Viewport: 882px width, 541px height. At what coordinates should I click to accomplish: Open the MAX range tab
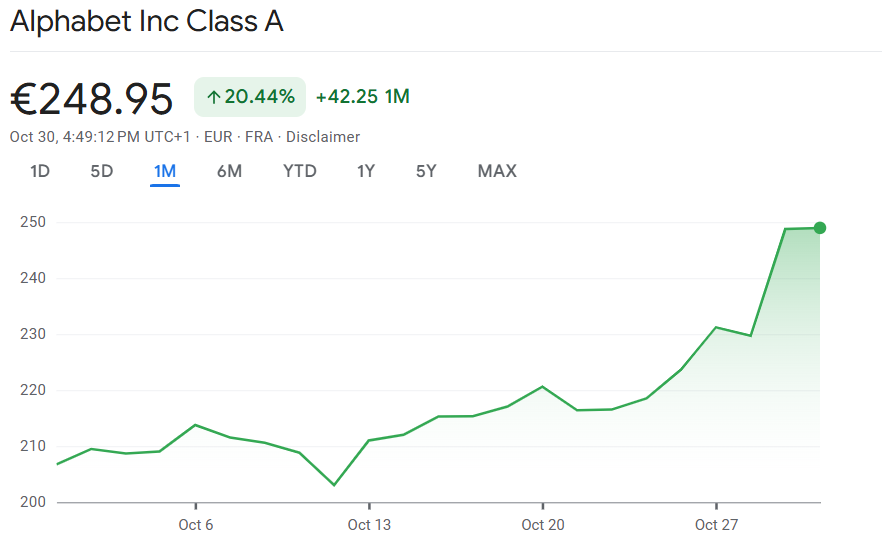tap(497, 171)
